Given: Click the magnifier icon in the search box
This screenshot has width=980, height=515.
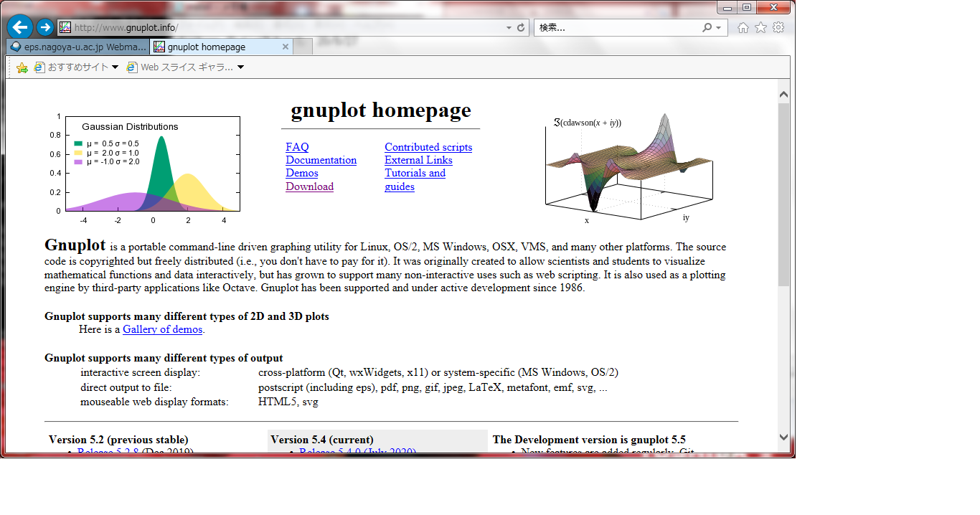Looking at the screenshot, I should click(x=707, y=28).
